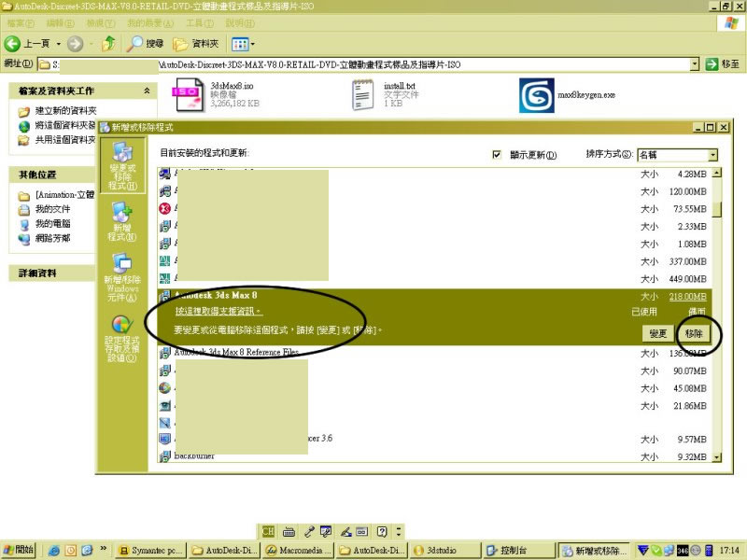Open 變更或移除程式 in the Add/Remove sidebar

123,166
